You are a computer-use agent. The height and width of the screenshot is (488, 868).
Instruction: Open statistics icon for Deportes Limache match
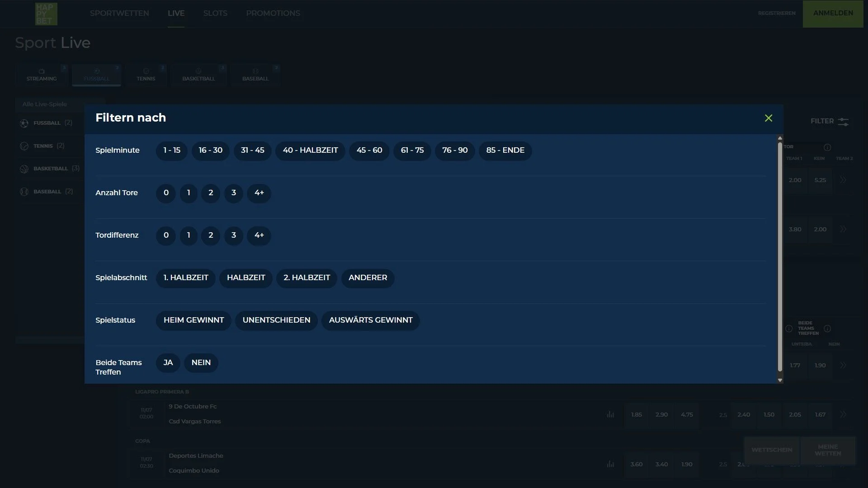[610, 464]
